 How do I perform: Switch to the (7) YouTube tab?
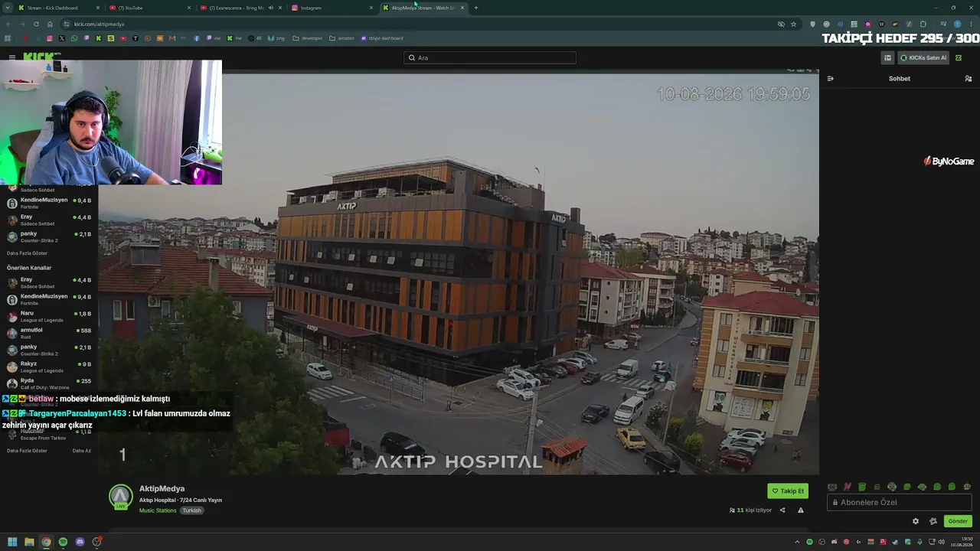(149, 8)
